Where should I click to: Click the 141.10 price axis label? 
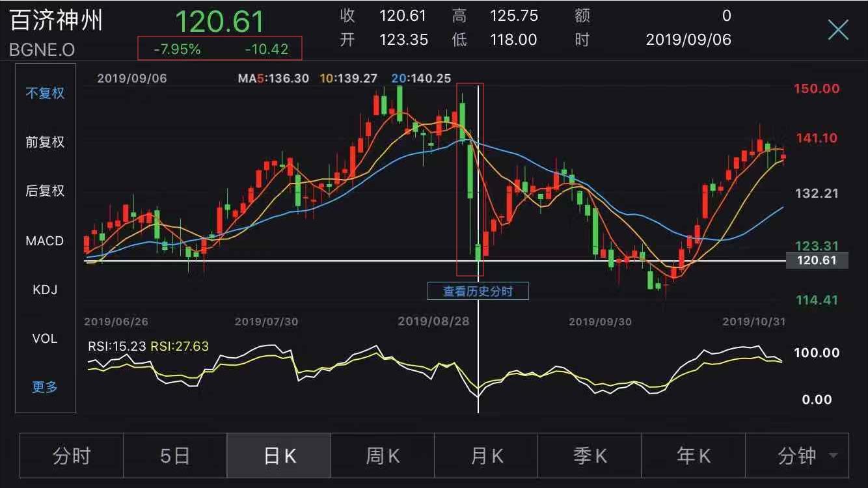pyautogui.click(x=818, y=138)
